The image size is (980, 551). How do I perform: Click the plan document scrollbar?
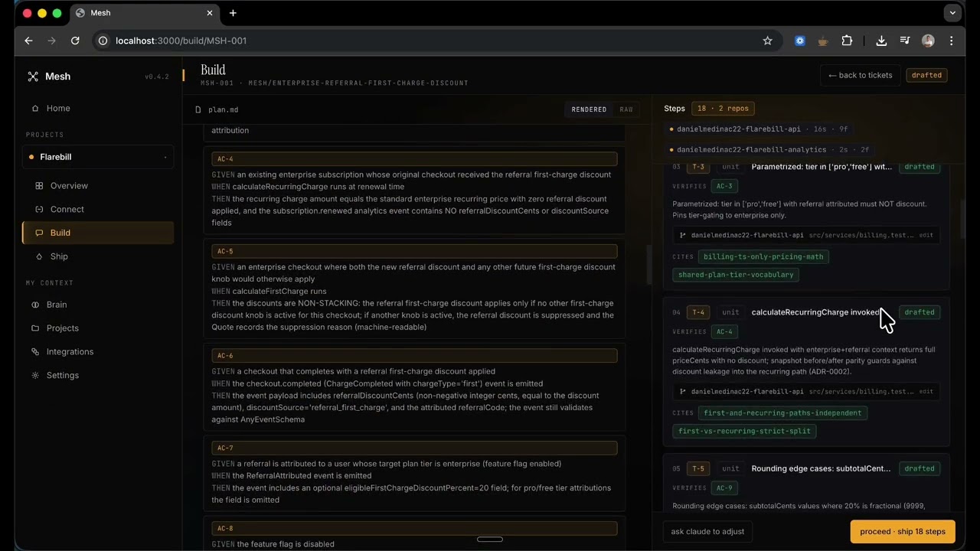[x=648, y=266]
